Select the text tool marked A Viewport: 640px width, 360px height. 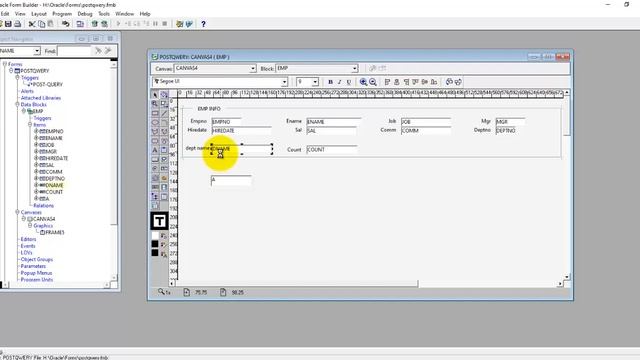tap(155, 150)
